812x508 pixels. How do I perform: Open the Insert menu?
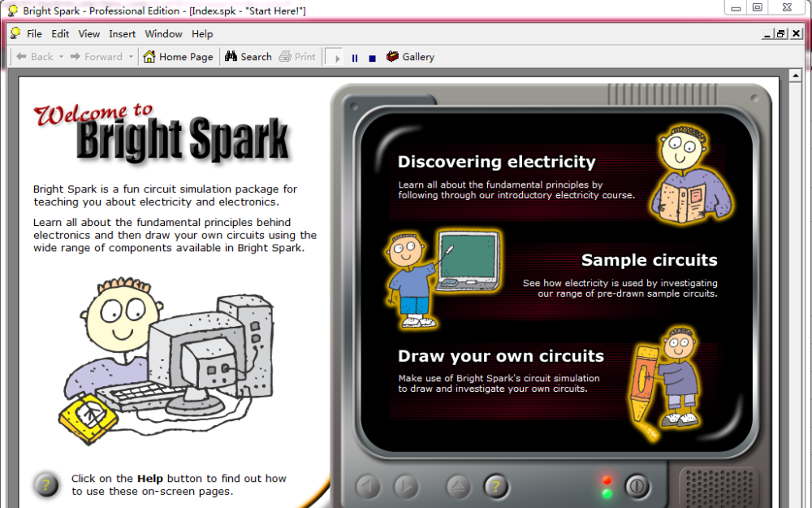pos(123,33)
